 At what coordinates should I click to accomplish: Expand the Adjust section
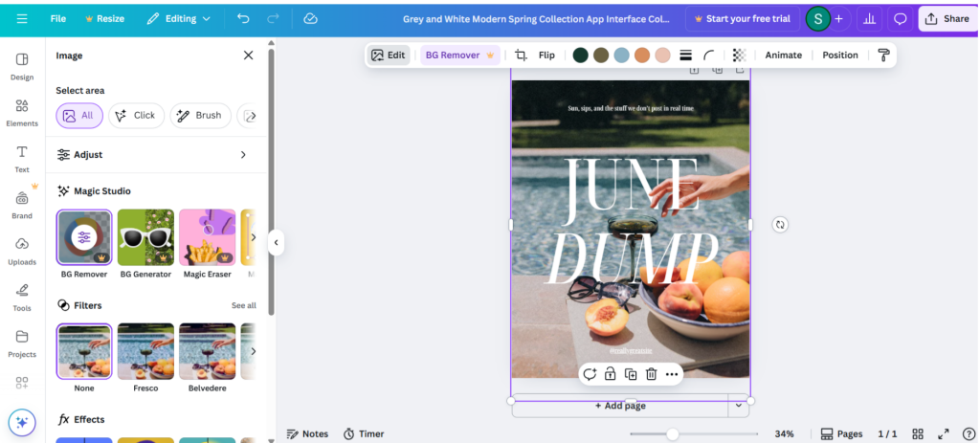point(153,154)
